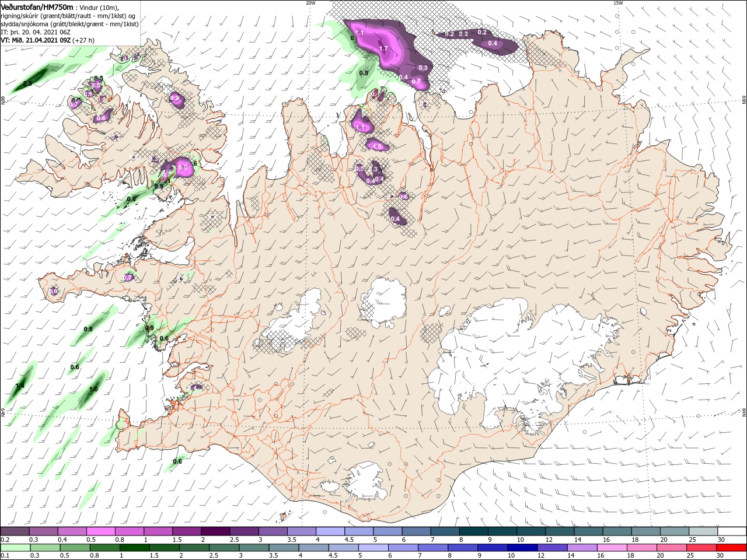The width and height of the screenshot is (747, 560).
Task: Pick the bright red legend swatch
Action: (732, 548)
